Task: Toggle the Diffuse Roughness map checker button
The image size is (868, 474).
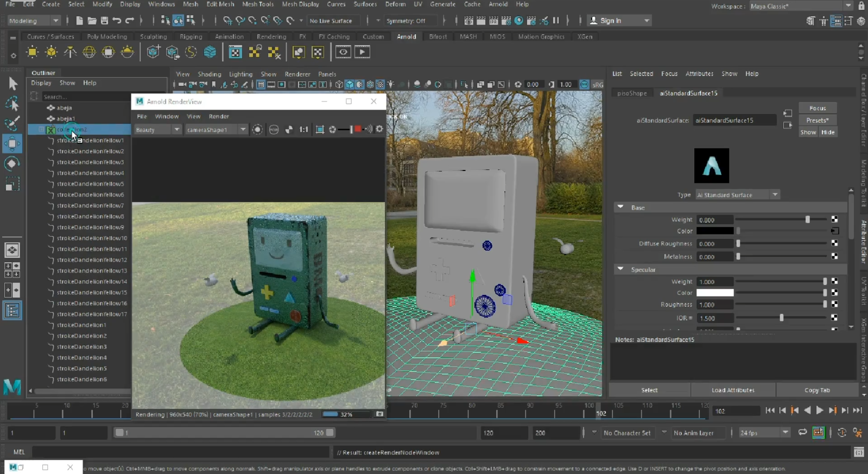Action: [834, 243]
